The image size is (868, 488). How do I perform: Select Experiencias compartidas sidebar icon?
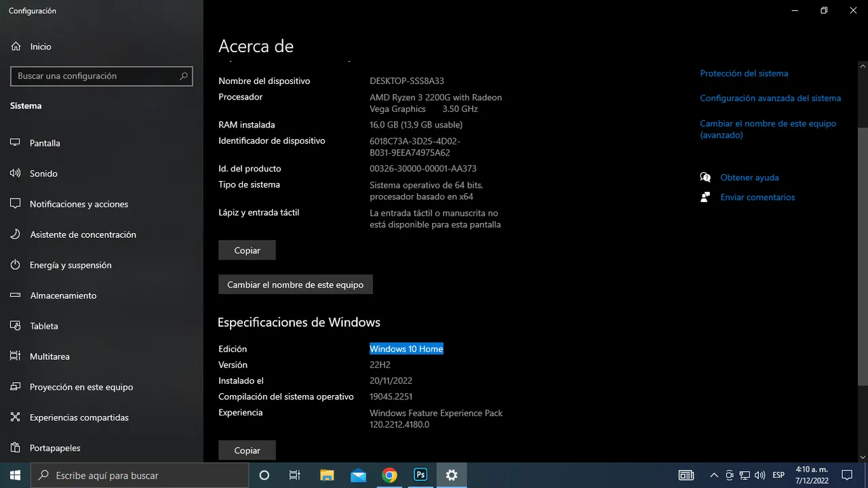[x=15, y=418]
